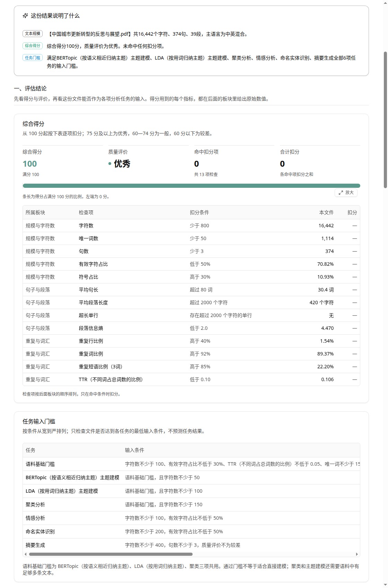Click the 综合得分 green tag
The image size is (388, 588).
coord(33,46)
